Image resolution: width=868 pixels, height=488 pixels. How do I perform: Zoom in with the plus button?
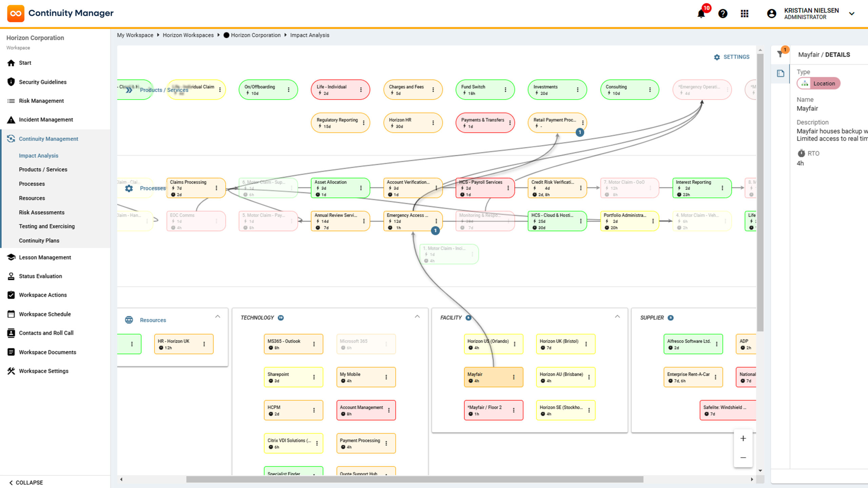[743, 439]
